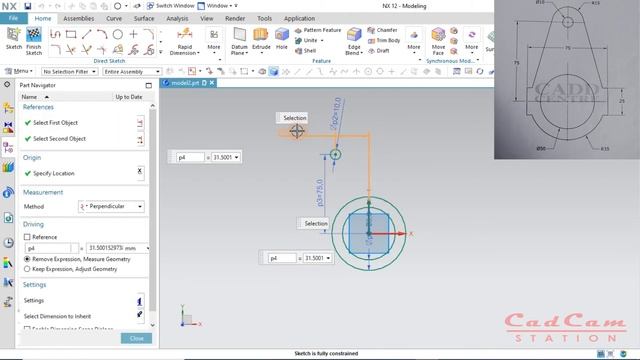The image size is (640, 360).
Task: Maximize the Part Navigator panel
Action: pyautogui.click(x=149, y=85)
